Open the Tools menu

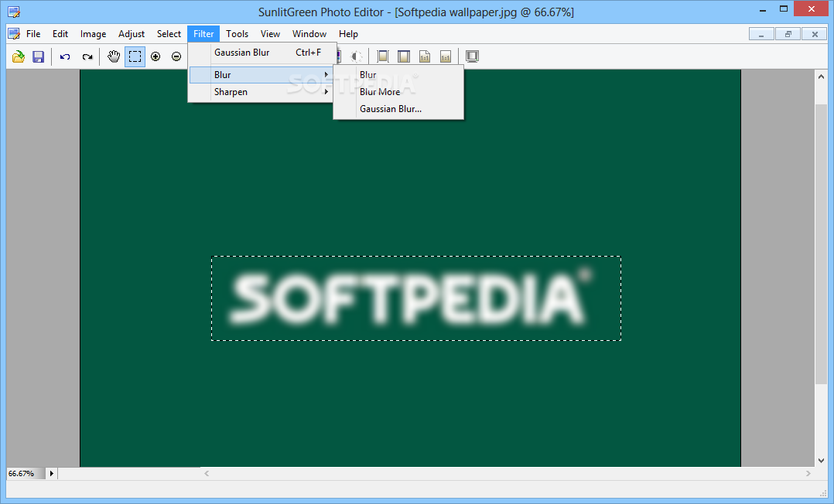(237, 34)
